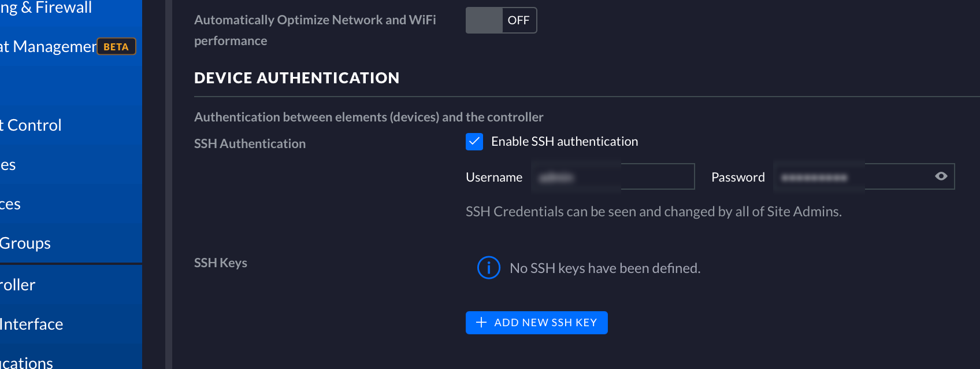Select the sidebar item ending in "Groups"
980x369 pixels.
pos(25,243)
